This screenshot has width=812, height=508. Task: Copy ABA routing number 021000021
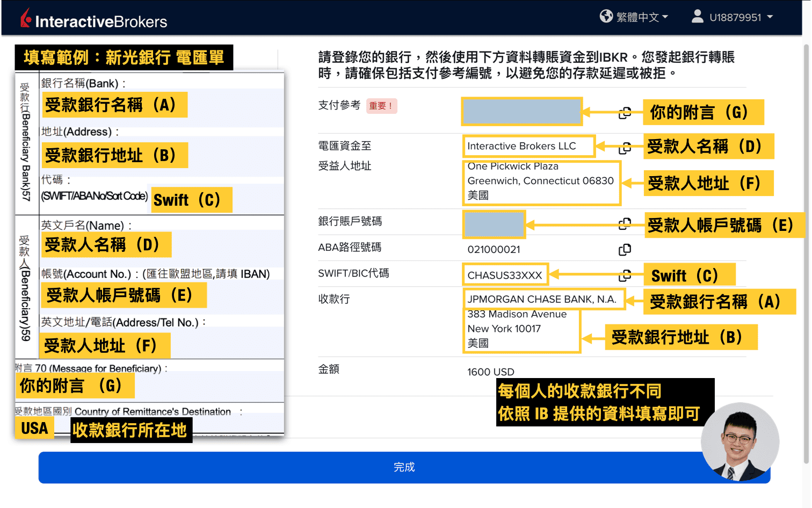[625, 249]
